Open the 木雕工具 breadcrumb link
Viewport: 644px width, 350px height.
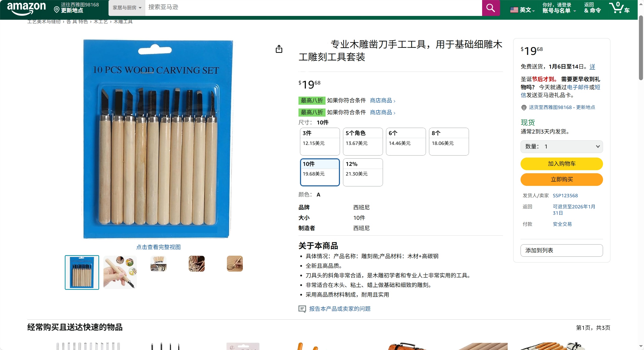[123, 21]
